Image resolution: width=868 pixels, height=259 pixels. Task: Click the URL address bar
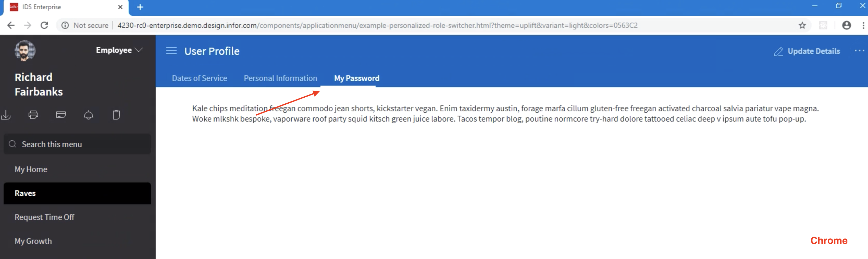point(377,25)
